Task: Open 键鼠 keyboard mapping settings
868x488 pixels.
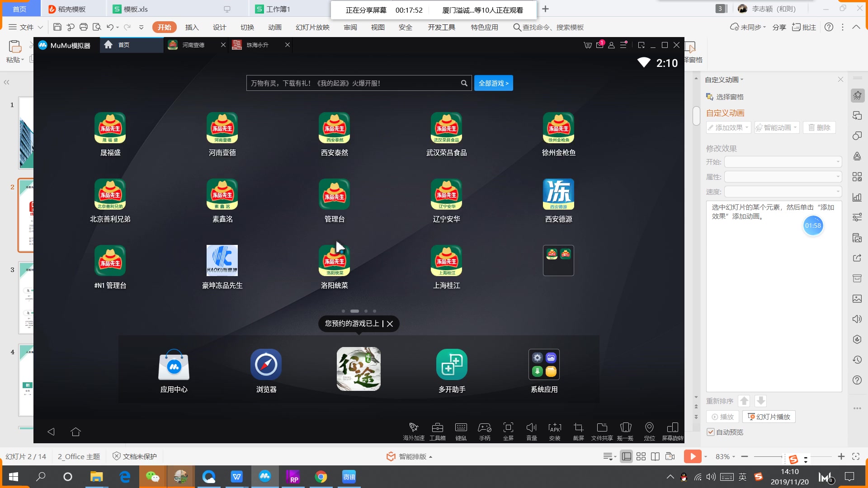Action: tap(461, 431)
